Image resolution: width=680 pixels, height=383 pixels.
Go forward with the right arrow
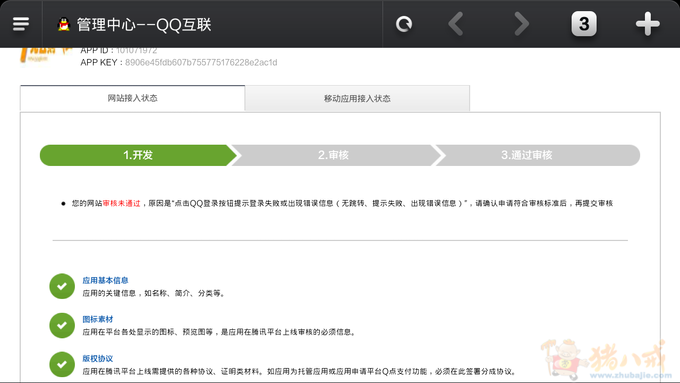tap(521, 24)
